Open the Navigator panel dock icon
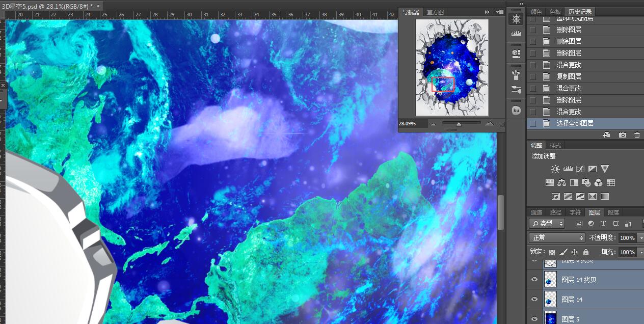Screen dimensions: 644x324 point(516,19)
